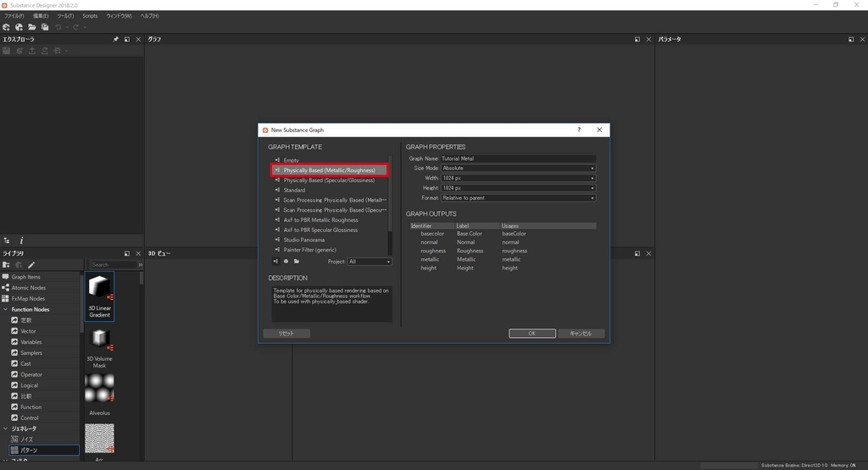Viewport: 868px width, 470px height.
Task: Click the Graph Items speech-bubble icon
Action: (6, 276)
